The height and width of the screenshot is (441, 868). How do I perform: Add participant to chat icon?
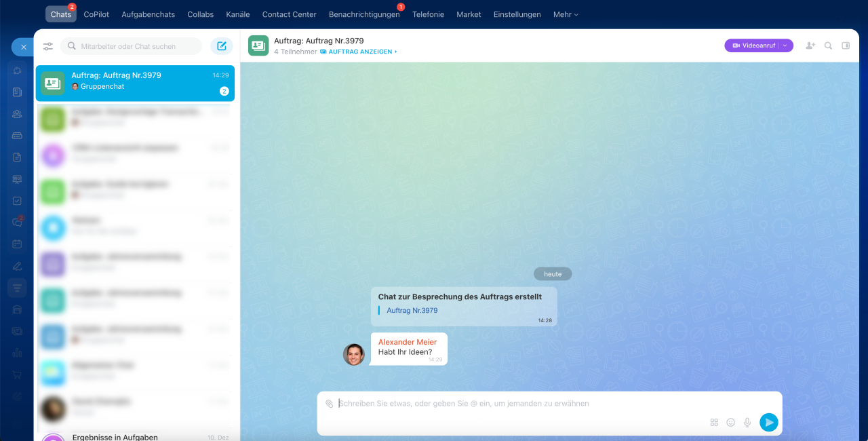pos(810,45)
